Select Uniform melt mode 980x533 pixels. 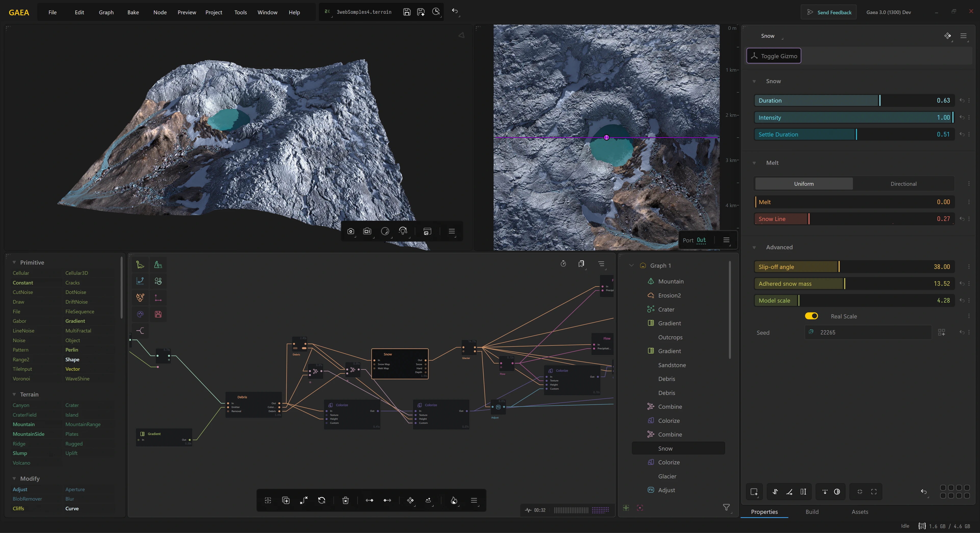click(x=803, y=184)
